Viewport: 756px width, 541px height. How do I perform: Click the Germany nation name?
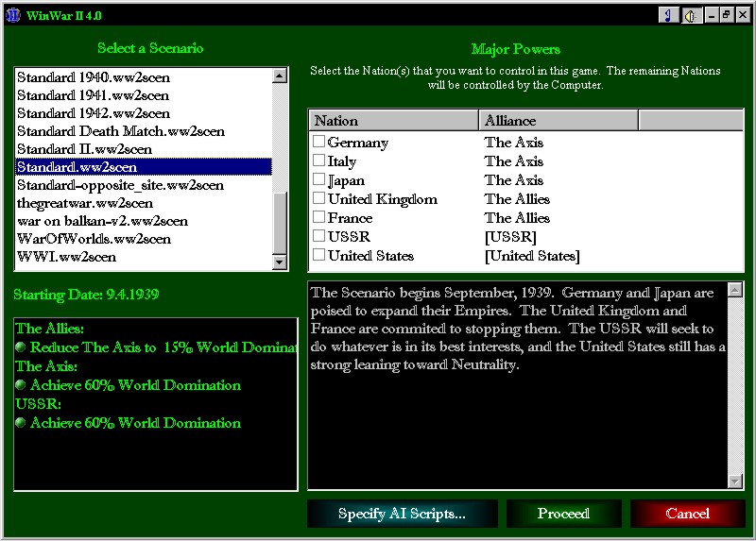point(358,143)
